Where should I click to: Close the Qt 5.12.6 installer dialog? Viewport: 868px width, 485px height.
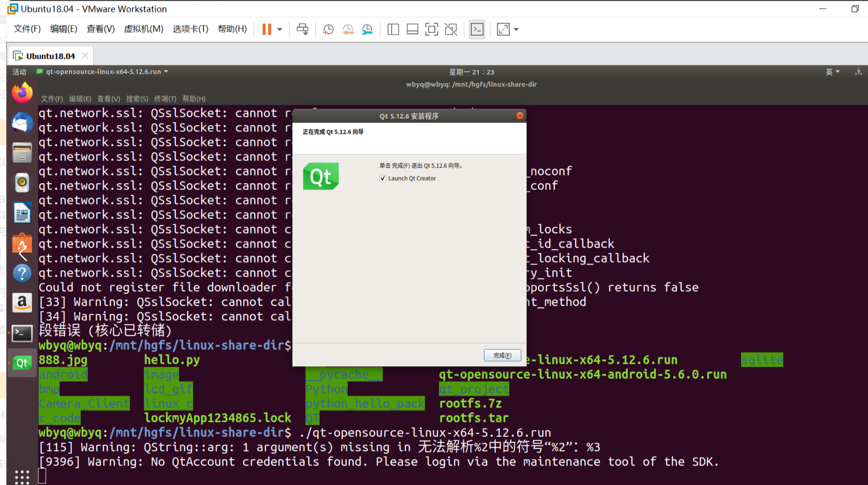pyautogui.click(x=520, y=116)
